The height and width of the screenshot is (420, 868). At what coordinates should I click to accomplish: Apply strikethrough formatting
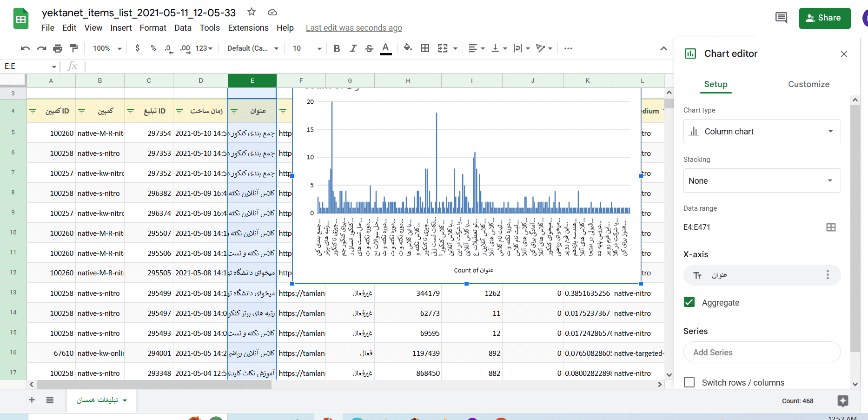click(370, 48)
